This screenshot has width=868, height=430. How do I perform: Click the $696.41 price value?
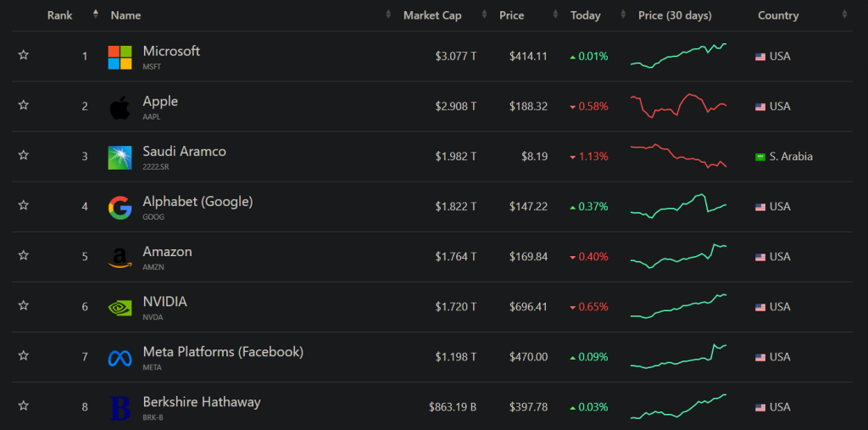[x=529, y=307]
